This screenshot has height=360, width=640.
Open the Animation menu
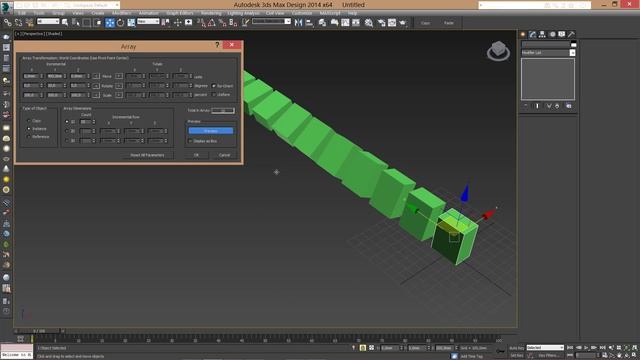point(149,13)
